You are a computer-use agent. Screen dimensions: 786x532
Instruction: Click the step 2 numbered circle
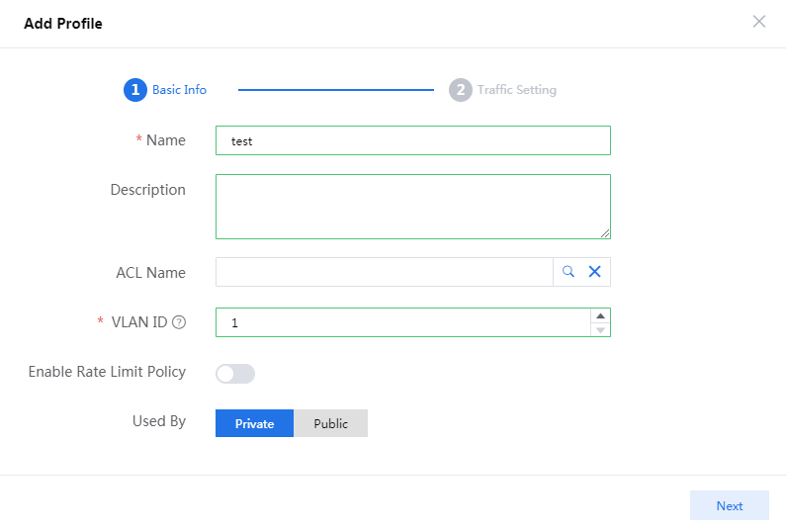click(460, 90)
